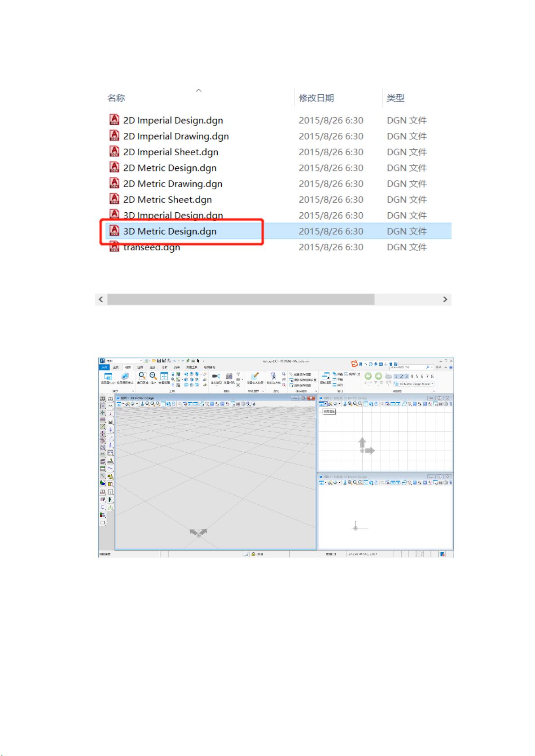Click the scrollbar right arrow in file list

point(445,299)
